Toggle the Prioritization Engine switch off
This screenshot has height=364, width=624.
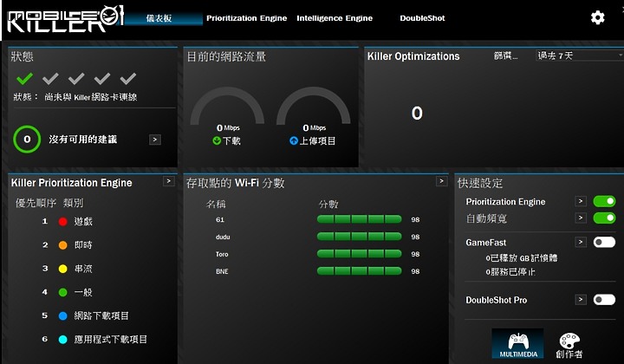(604, 201)
